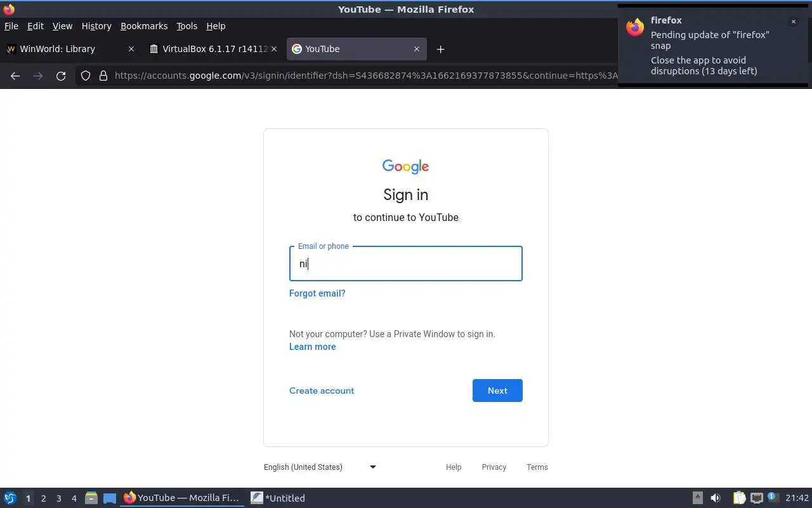Open the update notifier tray icon
Screen dimensions: 812x508
tap(773, 497)
